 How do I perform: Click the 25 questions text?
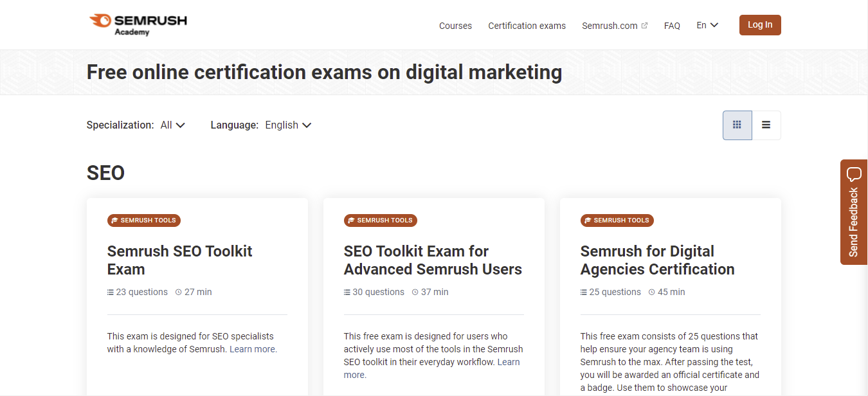coord(615,292)
